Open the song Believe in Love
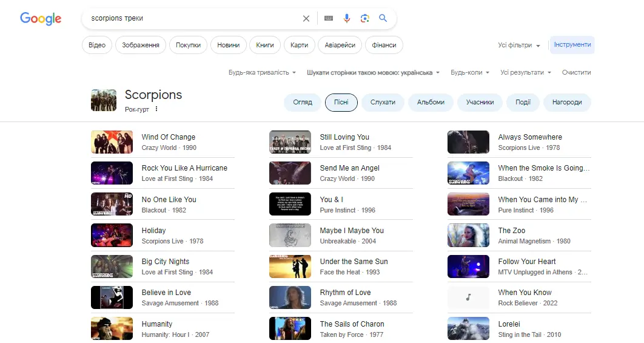Screen dimensions: 644x343 [163, 297]
